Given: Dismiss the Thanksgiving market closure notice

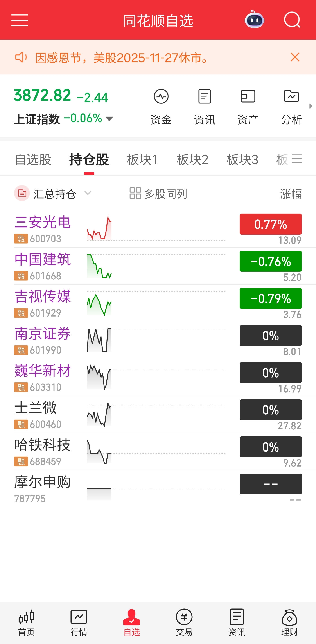Looking at the screenshot, I should tap(295, 57).
